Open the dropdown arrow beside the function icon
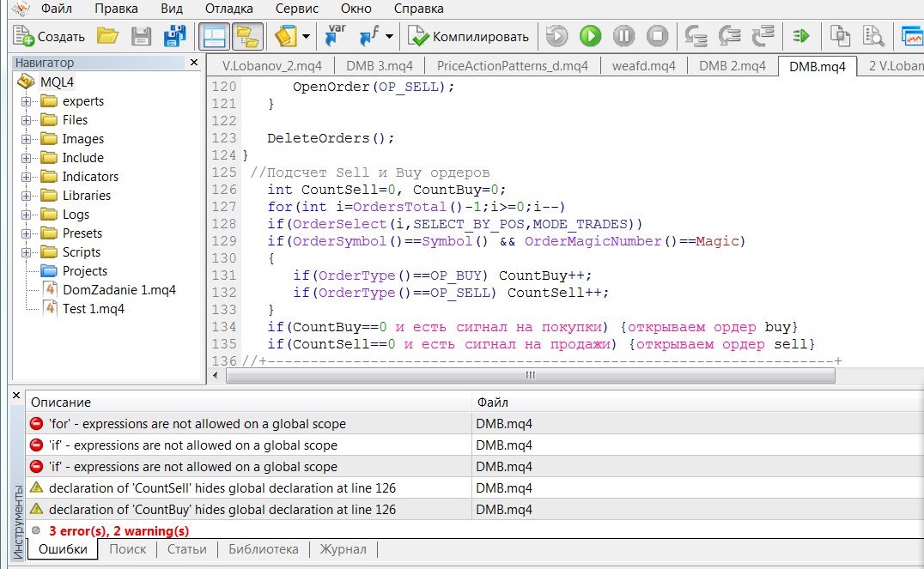This screenshot has height=569, width=924. [390, 37]
